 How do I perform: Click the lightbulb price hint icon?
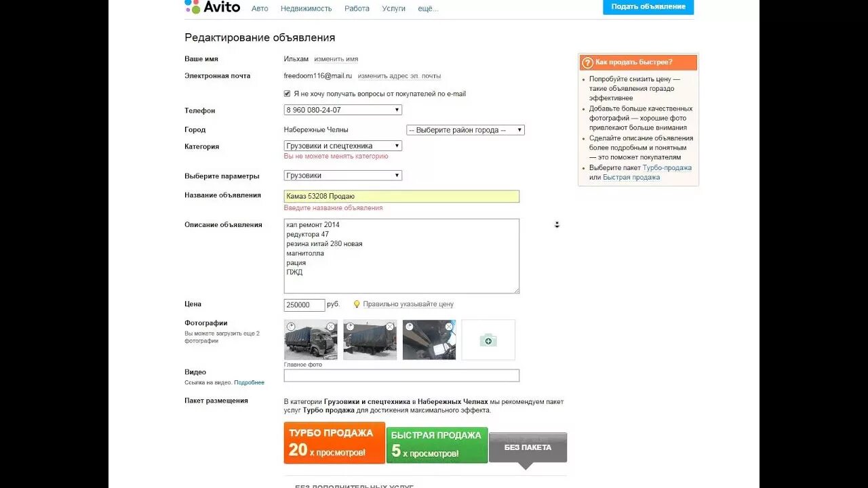coord(357,304)
